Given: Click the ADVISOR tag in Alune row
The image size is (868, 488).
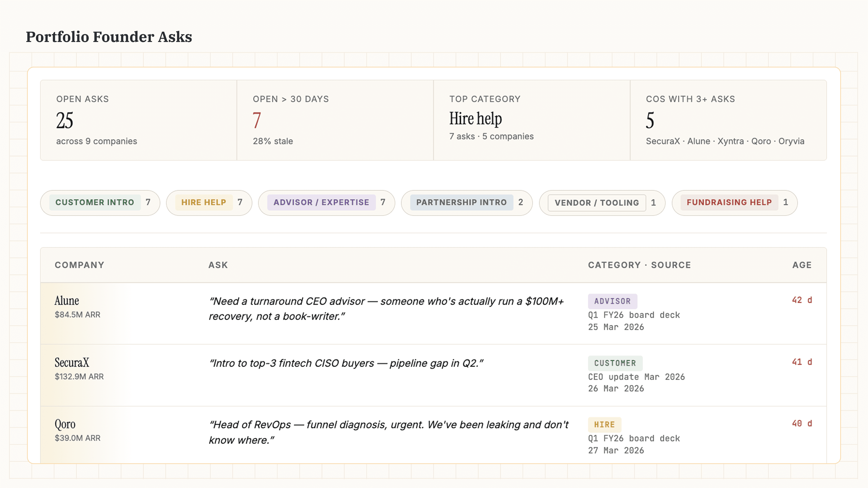Looking at the screenshot, I should [x=612, y=301].
